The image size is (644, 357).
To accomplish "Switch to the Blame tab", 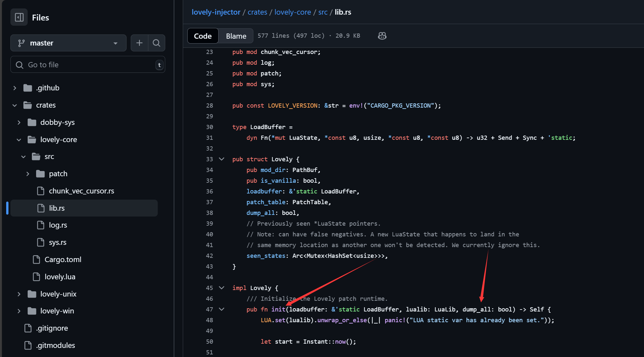I will coord(236,36).
